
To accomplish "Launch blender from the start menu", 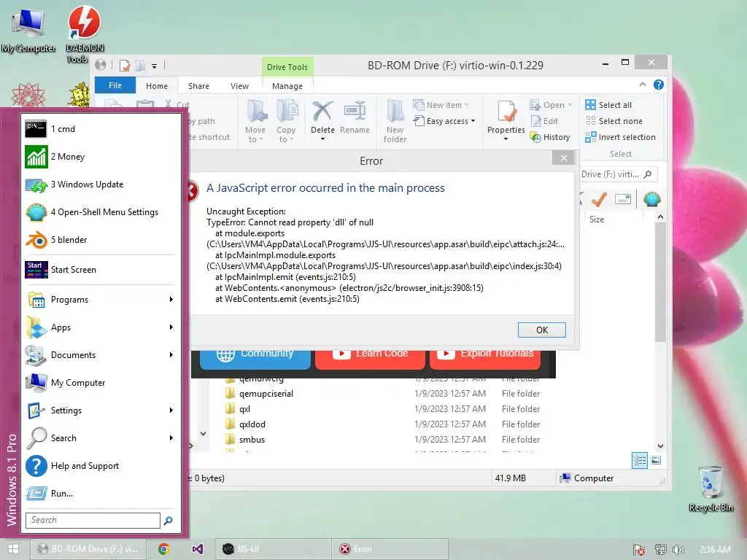I will coord(101,239).
